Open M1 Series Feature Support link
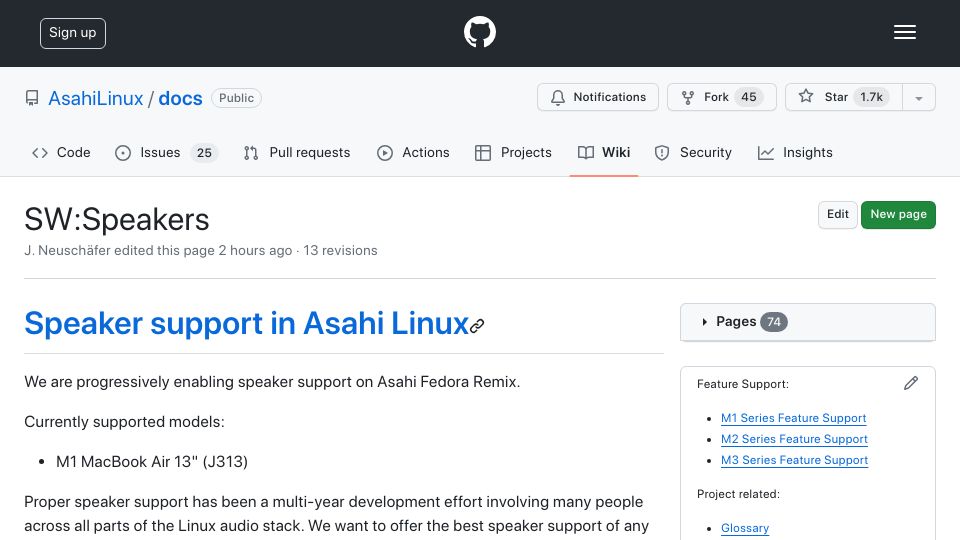 pos(793,418)
